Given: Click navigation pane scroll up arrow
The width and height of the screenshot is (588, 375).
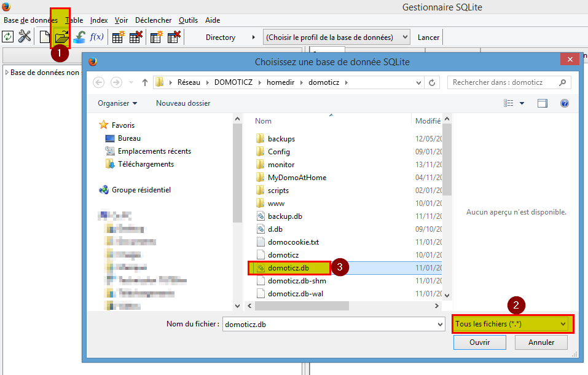Looking at the screenshot, I should pos(237,119).
